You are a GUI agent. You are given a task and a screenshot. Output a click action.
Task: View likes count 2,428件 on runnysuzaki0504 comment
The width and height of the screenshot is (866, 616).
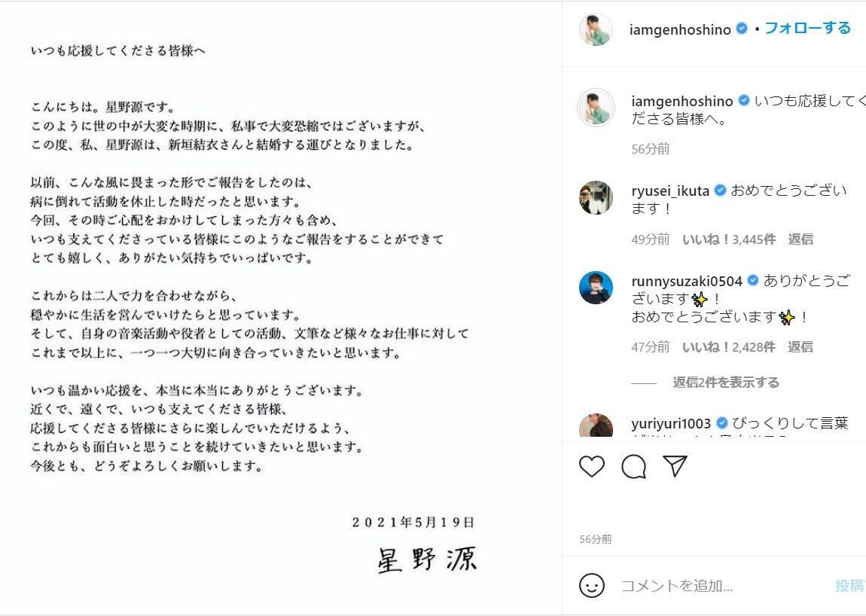728,347
